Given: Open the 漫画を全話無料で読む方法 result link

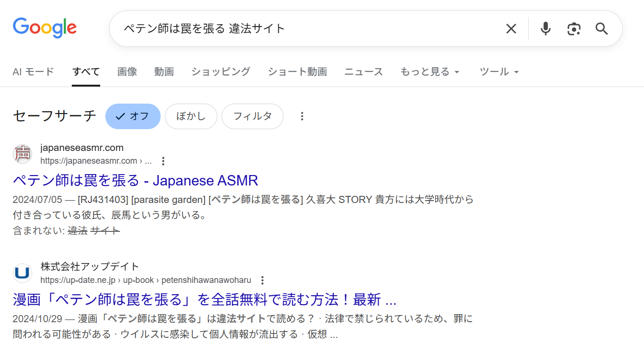Looking at the screenshot, I should point(204,299).
